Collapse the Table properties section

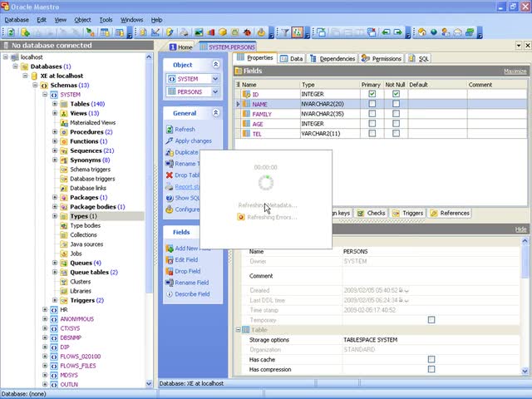[239, 330]
